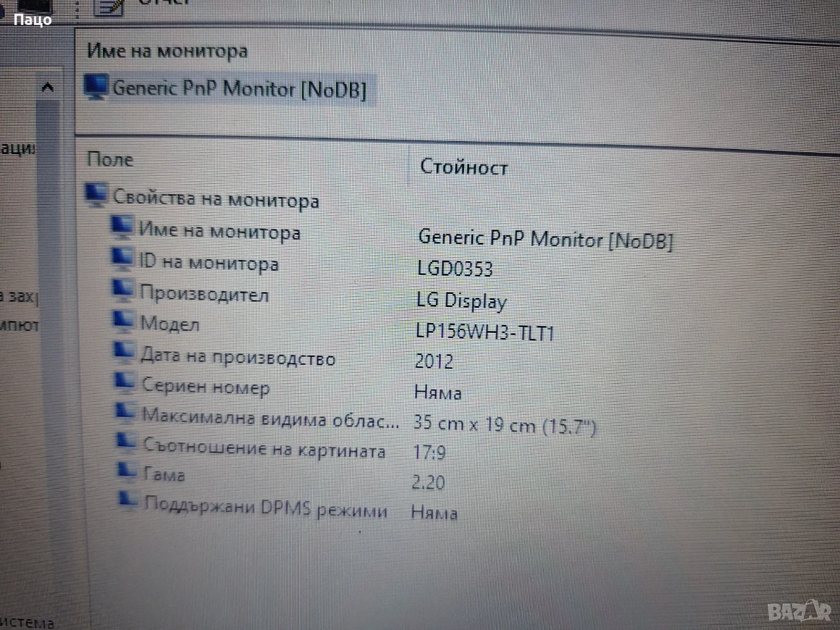Screen dimensions: 840x630
Task: Click the icon beside ID на монитора
Action: [x=123, y=257]
